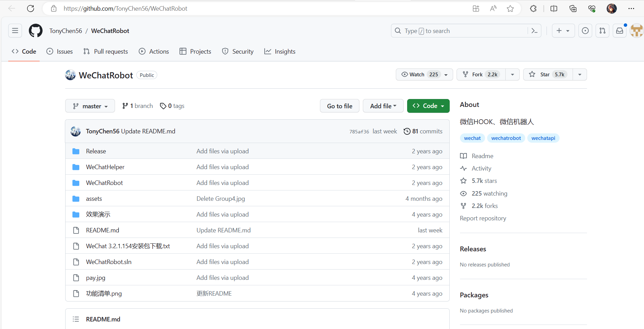
Task: Click browser favorites star icon
Action: click(510, 9)
